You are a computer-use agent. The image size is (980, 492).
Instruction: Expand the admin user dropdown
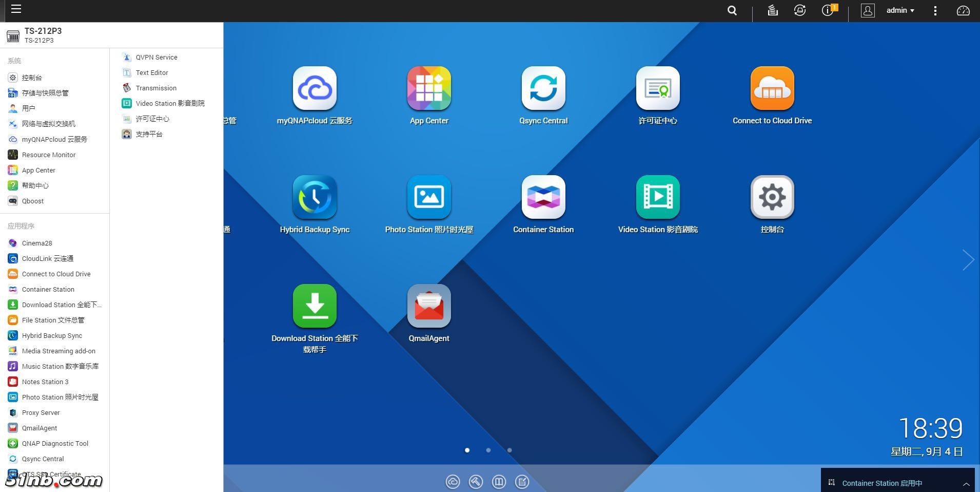click(900, 11)
